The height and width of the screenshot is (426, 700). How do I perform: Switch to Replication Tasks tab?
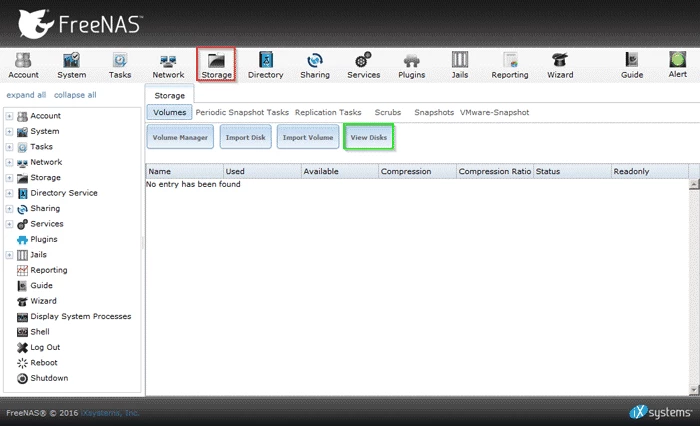[328, 113]
